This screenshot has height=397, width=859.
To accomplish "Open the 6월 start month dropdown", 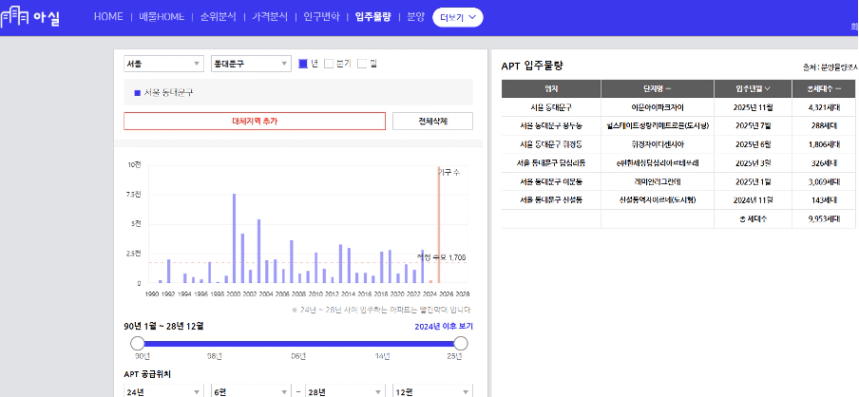I will click(250, 392).
